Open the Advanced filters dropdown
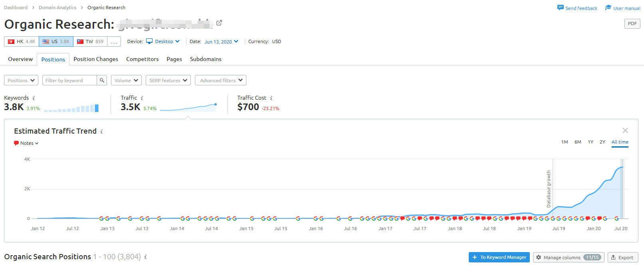The width and height of the screenshot is (644, 266). tap(220, 80)
